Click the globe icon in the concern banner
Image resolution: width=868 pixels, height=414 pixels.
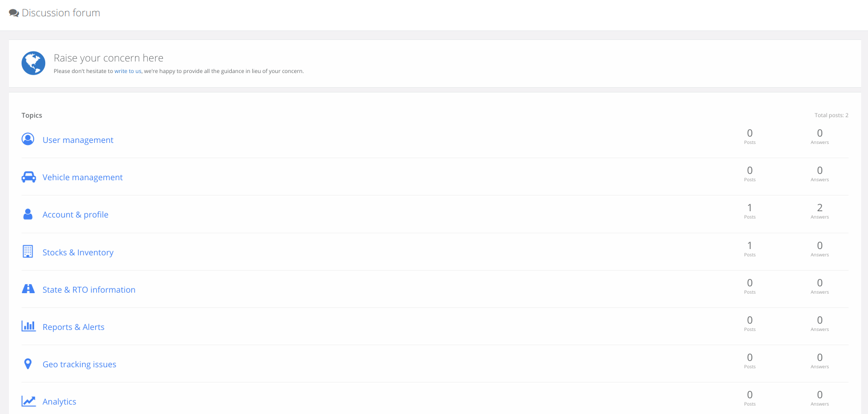click(34, 63)
